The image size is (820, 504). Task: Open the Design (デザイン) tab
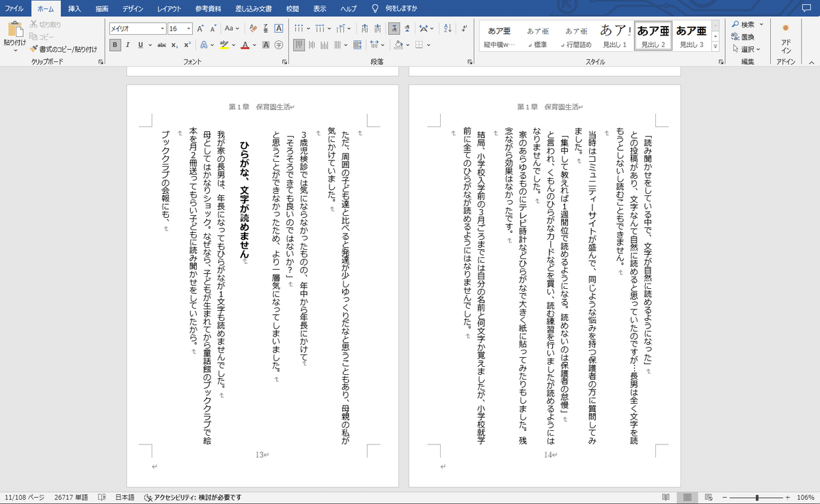(133, 8)
